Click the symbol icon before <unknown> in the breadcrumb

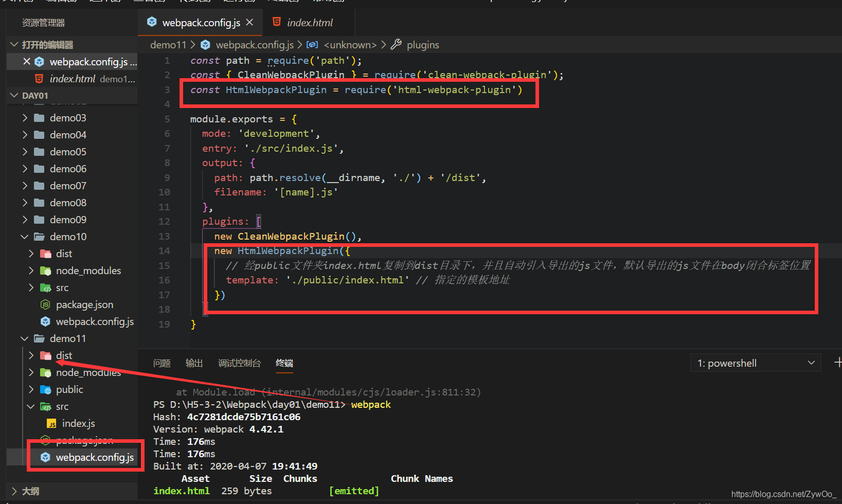312,45
